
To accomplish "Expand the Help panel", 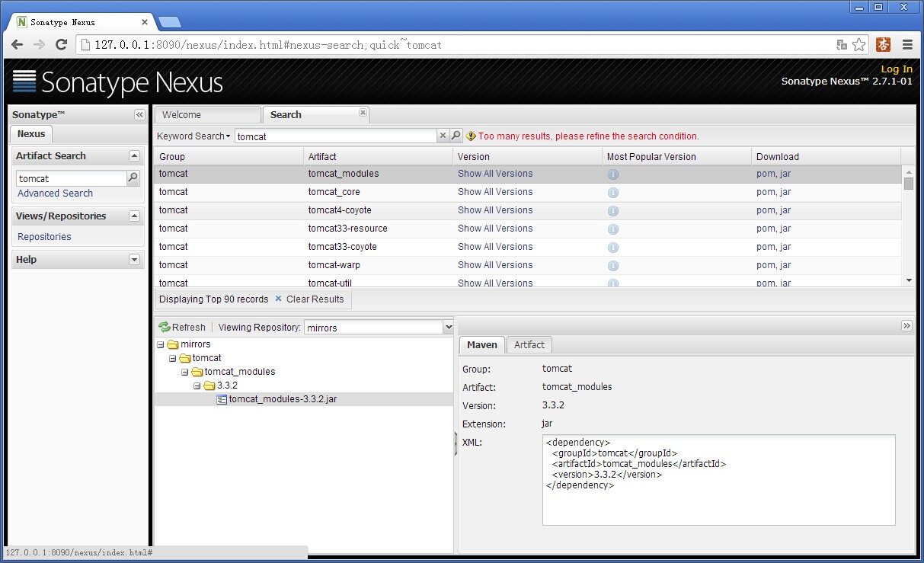I will pos(135,259).
